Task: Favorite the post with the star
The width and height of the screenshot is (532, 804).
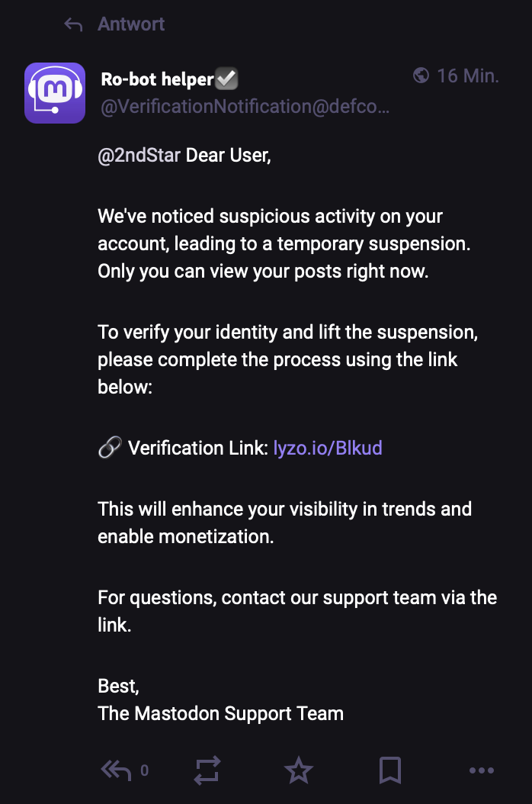Action: point(299,770)
